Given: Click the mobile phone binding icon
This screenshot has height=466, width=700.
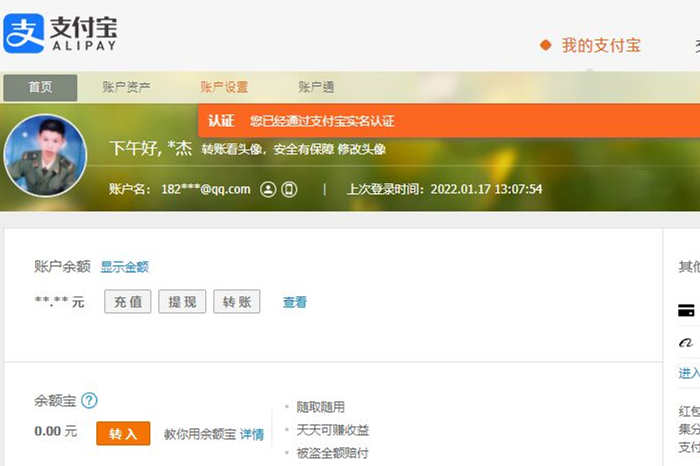Looking at the screenshot, I should pyautogui.click(x=289, y=189).
